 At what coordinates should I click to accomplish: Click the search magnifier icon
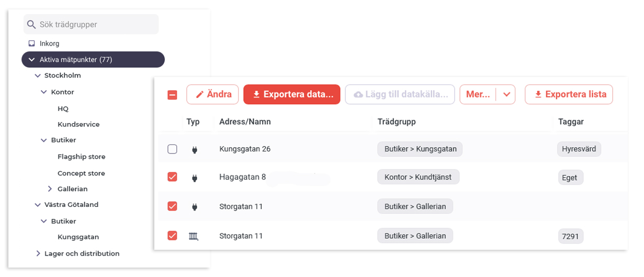tap(31, 25)
